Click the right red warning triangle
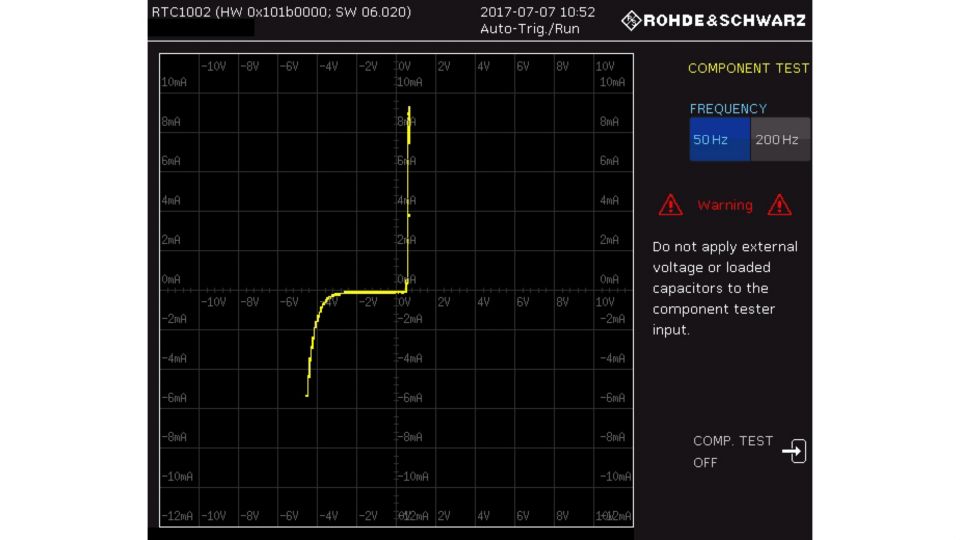The width and height of the screenshot is (960, 540). pos(779,205)
